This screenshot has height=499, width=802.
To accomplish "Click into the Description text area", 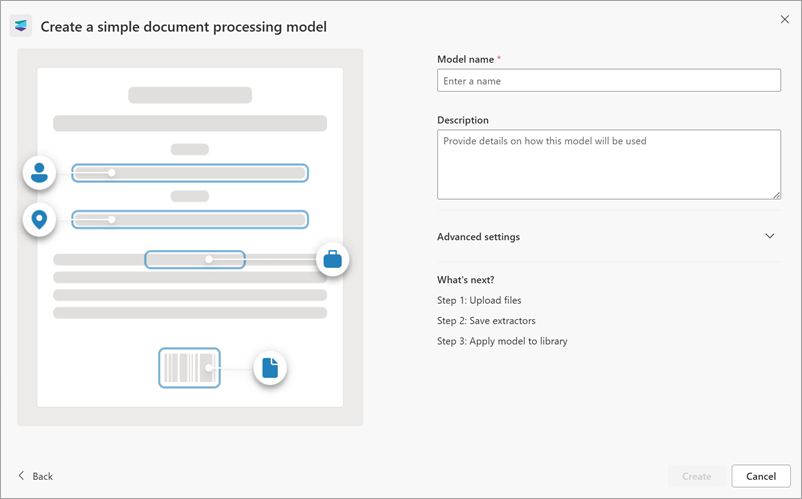I will click(608, 164).
